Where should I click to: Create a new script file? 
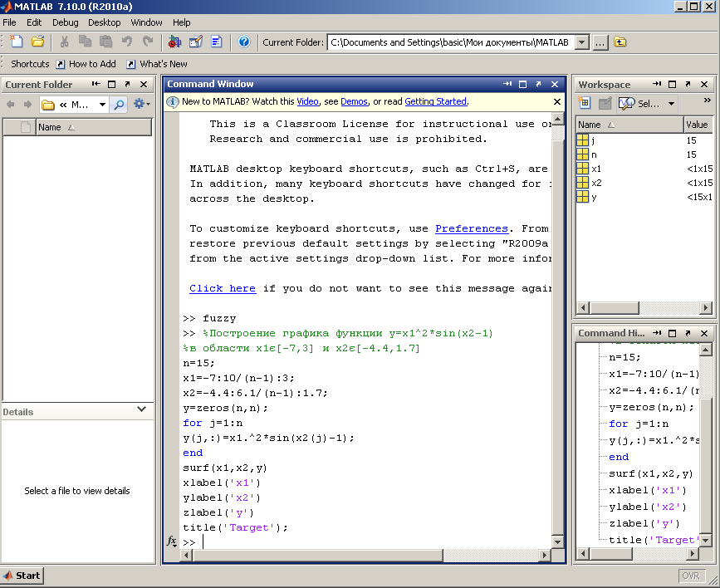(x=17, y=42)
